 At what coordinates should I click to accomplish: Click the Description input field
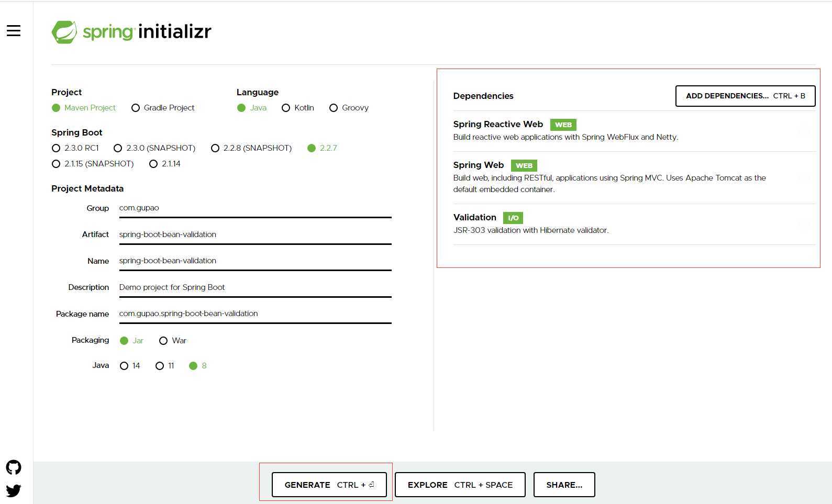point(255,287)
